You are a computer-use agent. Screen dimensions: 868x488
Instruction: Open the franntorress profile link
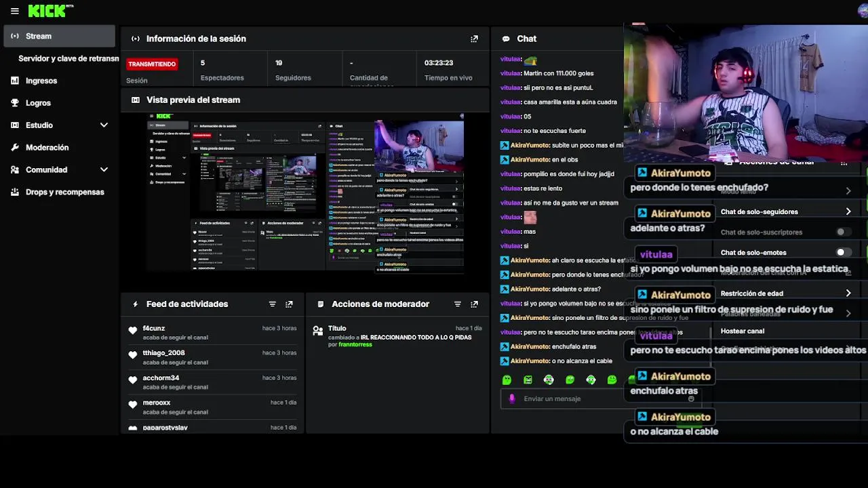tap(355, 344)
